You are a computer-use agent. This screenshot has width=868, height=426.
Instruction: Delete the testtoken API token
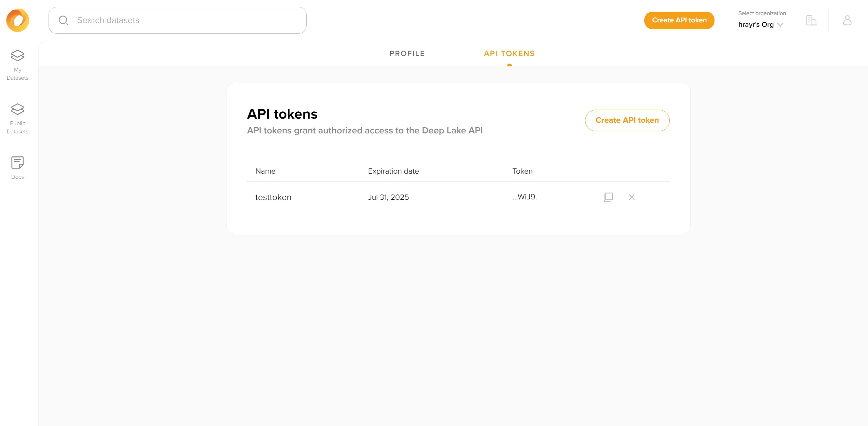tap(632, 197)
